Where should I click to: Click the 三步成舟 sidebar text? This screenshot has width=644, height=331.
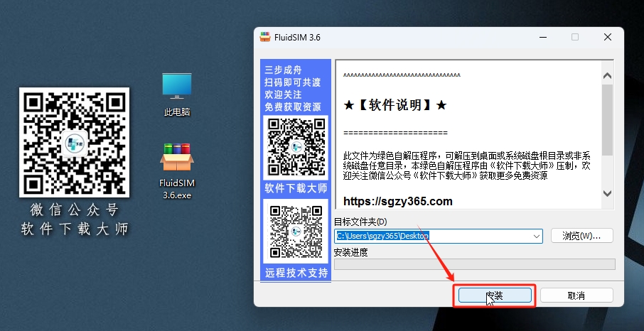coord(283,70)
